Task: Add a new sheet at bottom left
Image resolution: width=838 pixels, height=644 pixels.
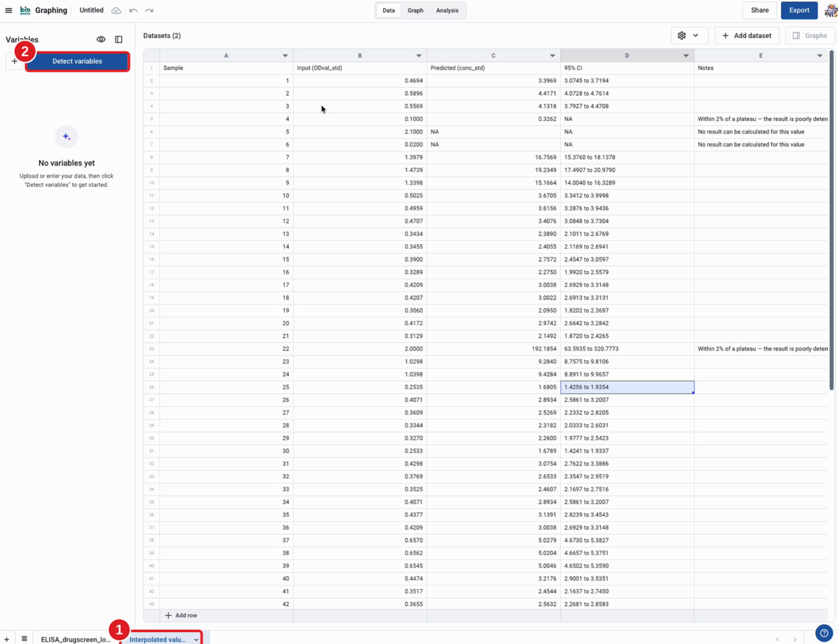Action: point(7,639)
